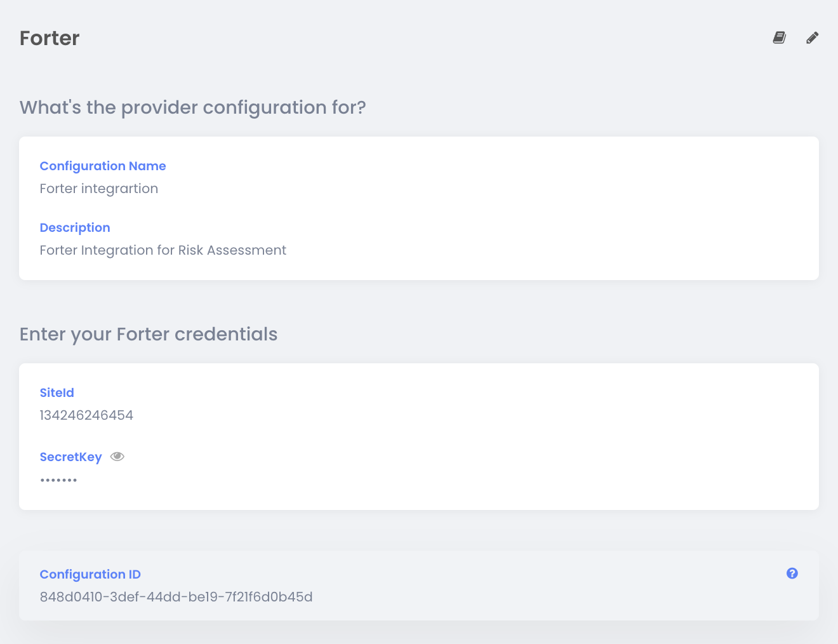Open the documentation book icon
The width and height of the screenshot is (838, 644).
pyautogui.click(x=780, y=37)
